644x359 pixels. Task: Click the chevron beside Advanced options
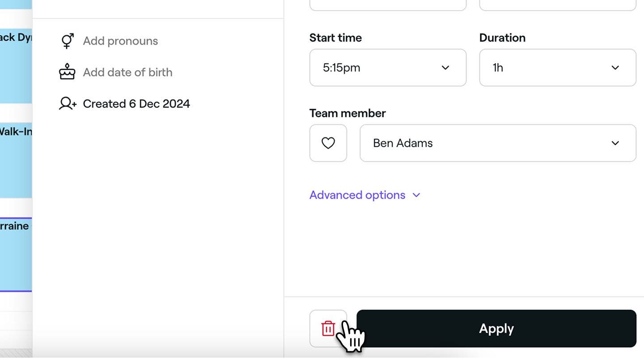[416, 195]
